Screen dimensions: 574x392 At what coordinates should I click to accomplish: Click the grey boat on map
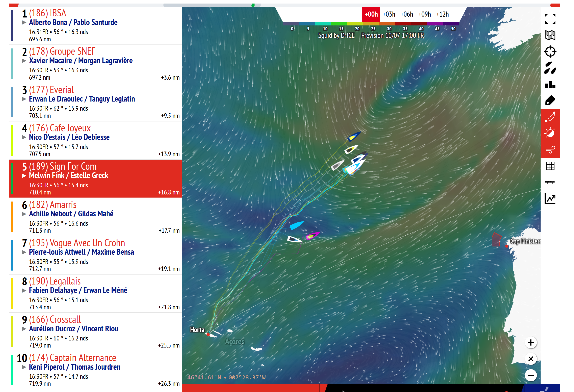click(x=338, y=165)
